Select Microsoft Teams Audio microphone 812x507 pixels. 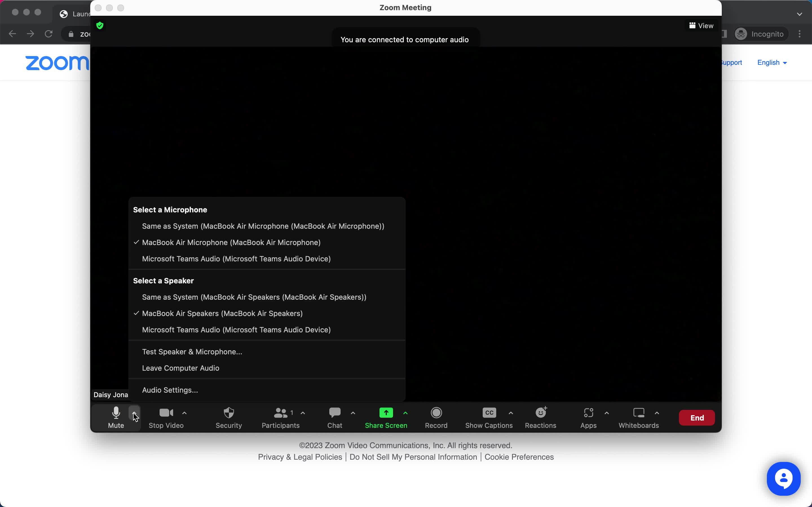click(x=236, y=259)
